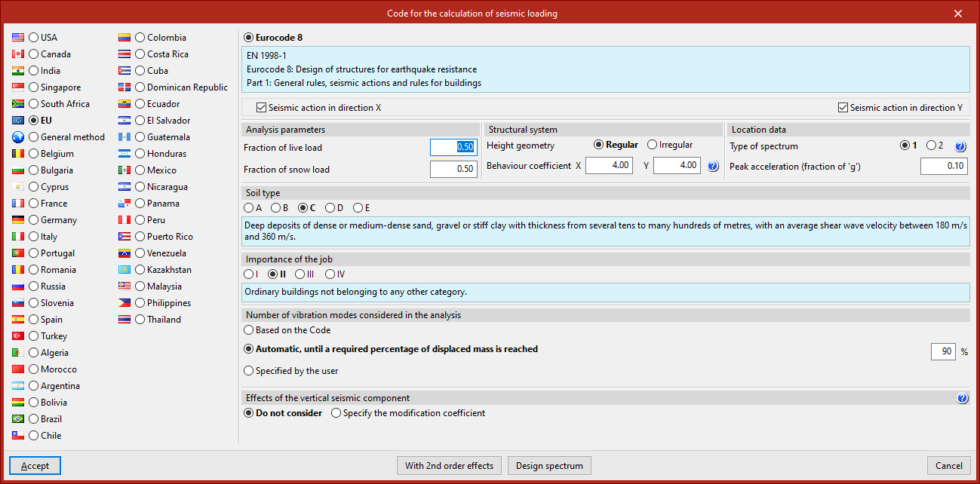Uncheck Seismic action in direction X
The height and width of the screenshot is (484, 980).
262,108
